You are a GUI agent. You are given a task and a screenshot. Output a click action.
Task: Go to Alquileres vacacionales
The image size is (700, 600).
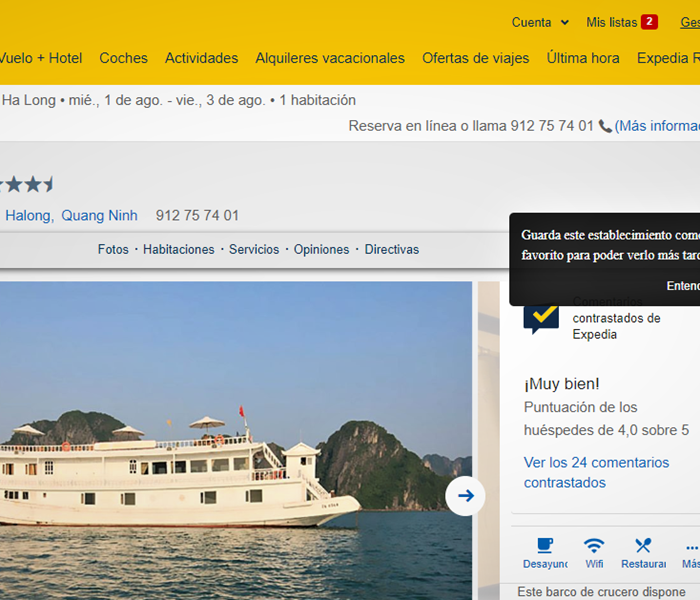point(330,58)
